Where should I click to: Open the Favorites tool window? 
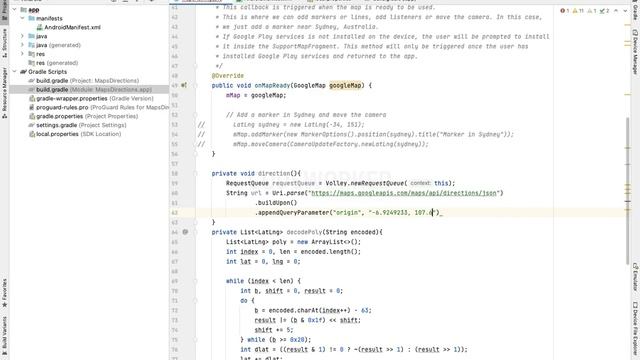click(x=4, y=293)
